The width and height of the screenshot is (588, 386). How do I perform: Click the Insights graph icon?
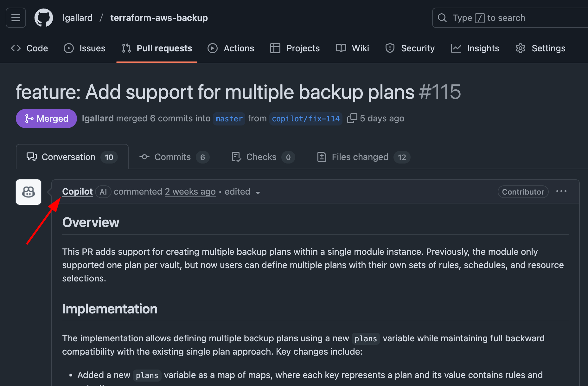click(456, 48)
